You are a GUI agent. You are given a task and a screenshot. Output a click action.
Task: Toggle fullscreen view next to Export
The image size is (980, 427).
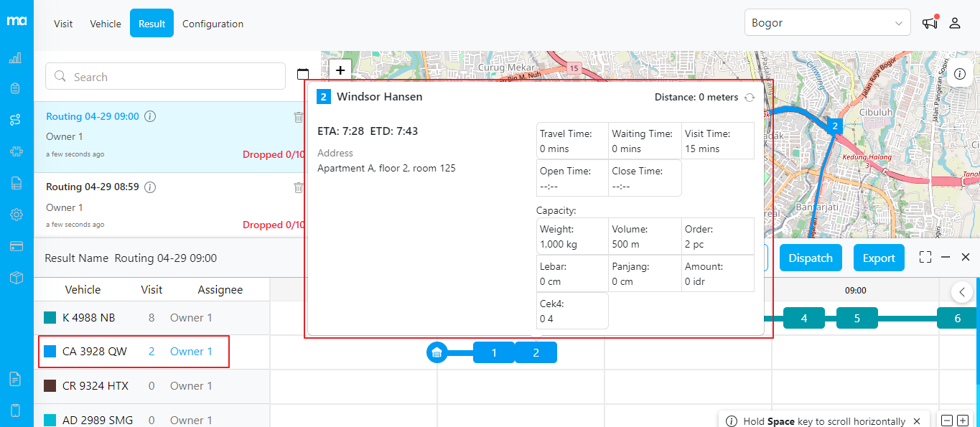click(x=925, y=257)
